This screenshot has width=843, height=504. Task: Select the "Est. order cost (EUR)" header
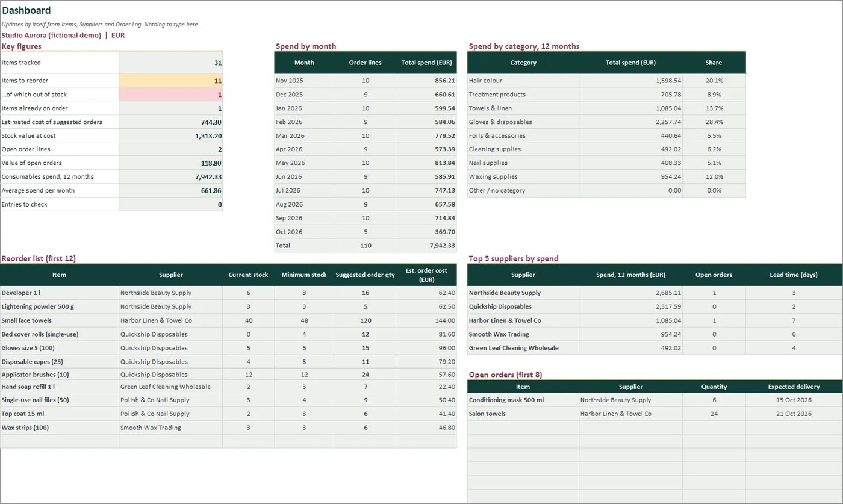pos(427,275)
